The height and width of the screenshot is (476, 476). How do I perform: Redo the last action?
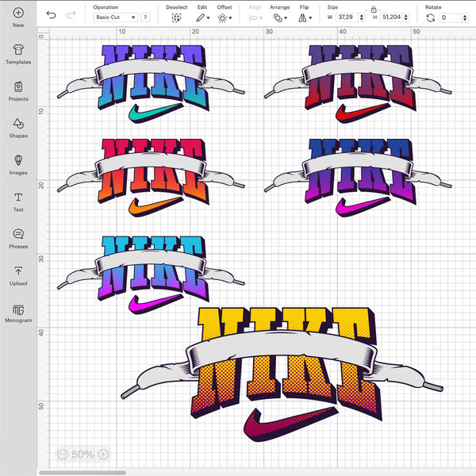71,15
